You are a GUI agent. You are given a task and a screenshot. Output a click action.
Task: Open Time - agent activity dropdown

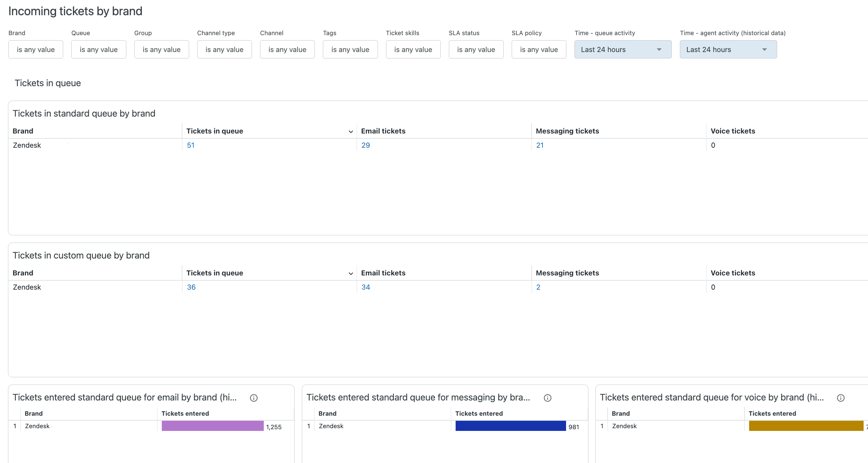pos(728,50)
